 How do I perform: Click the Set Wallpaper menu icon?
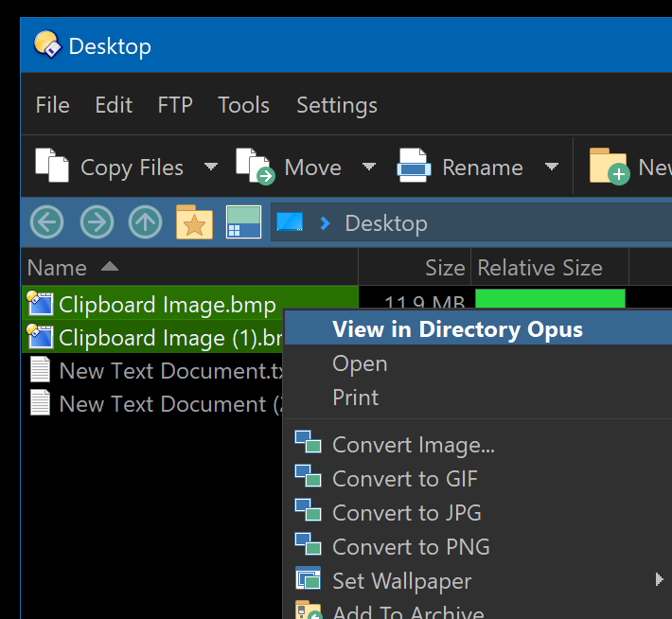[309, 578]
